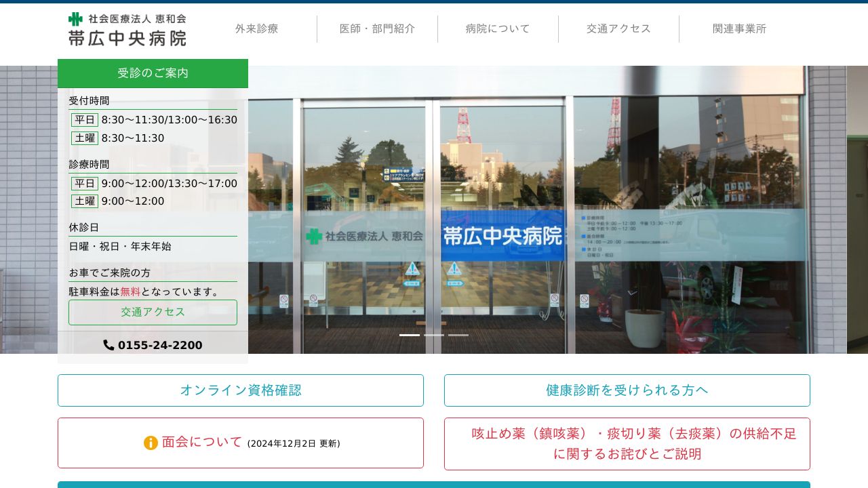The height and width of the screenshot is (488, 868).
Task: Open the 咳止め薬 supply shortage notice
Action: click(x=627, y=443)
